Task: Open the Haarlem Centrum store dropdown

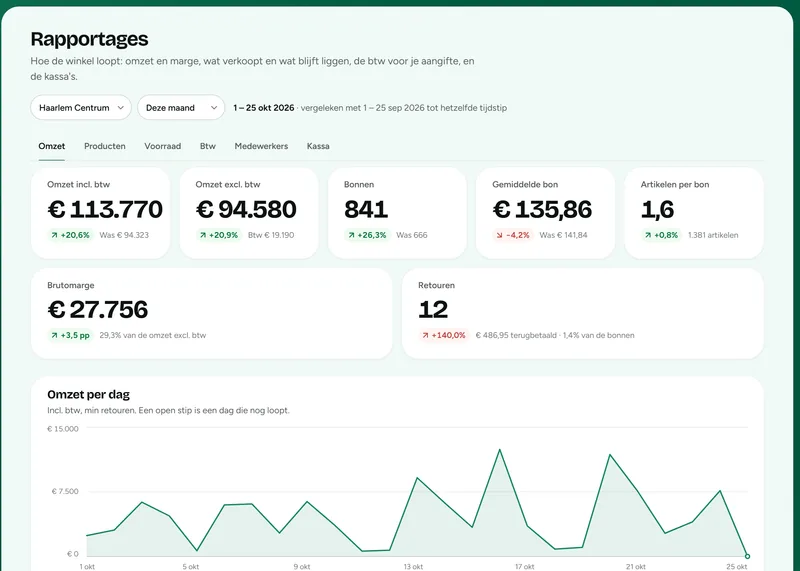Action: coord(81,108)
